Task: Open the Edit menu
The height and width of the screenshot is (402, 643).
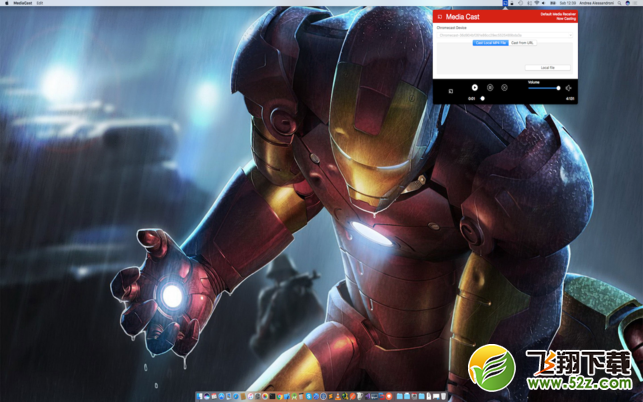Action: click(x=39, y=3)
